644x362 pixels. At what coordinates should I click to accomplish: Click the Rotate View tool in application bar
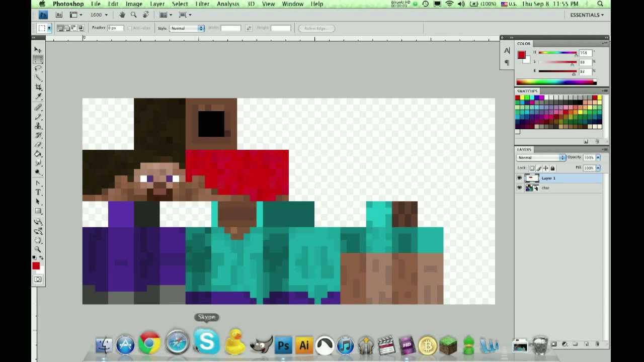[x=146, y=15]
